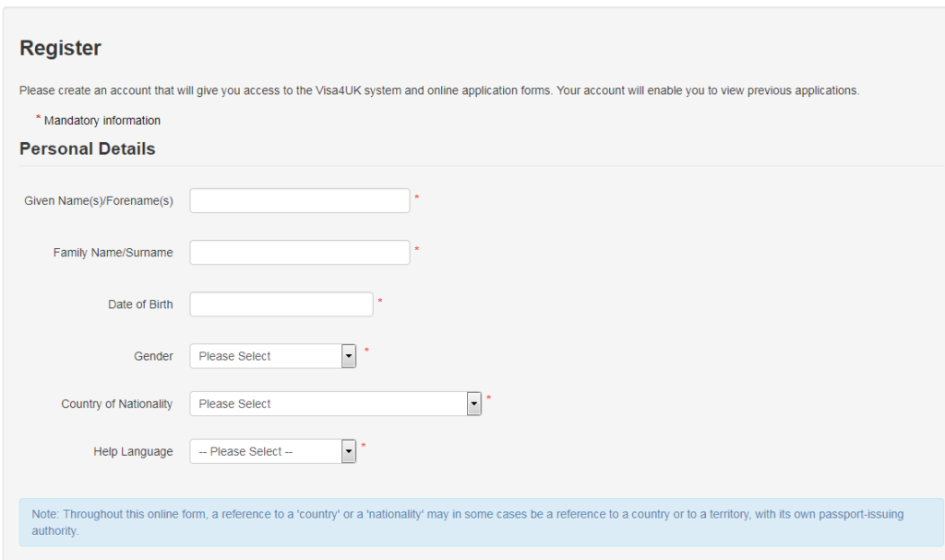945x560 pixels.
Task: Click the 'Help Language' label
Action: [133, 452]
